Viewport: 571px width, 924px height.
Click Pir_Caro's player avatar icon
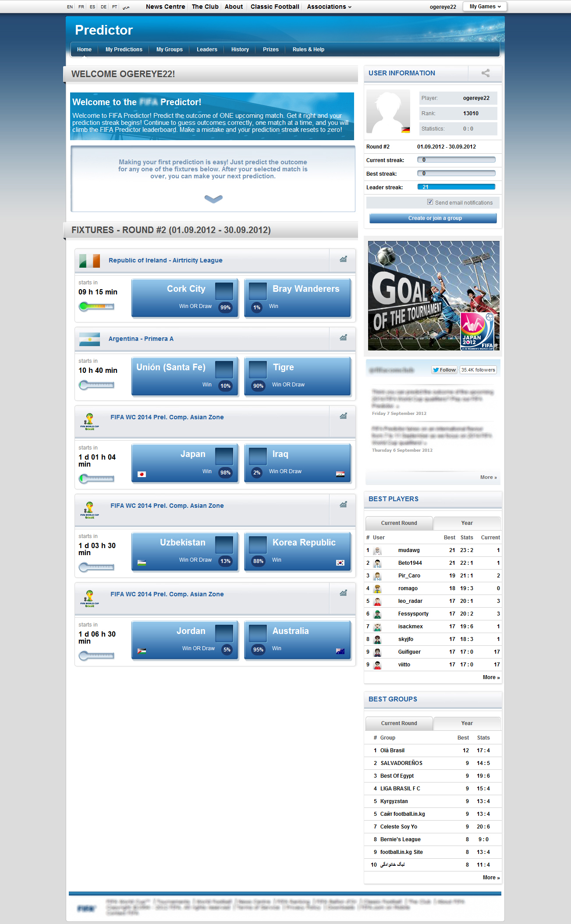pyautogui.click(x=378, y=576)
